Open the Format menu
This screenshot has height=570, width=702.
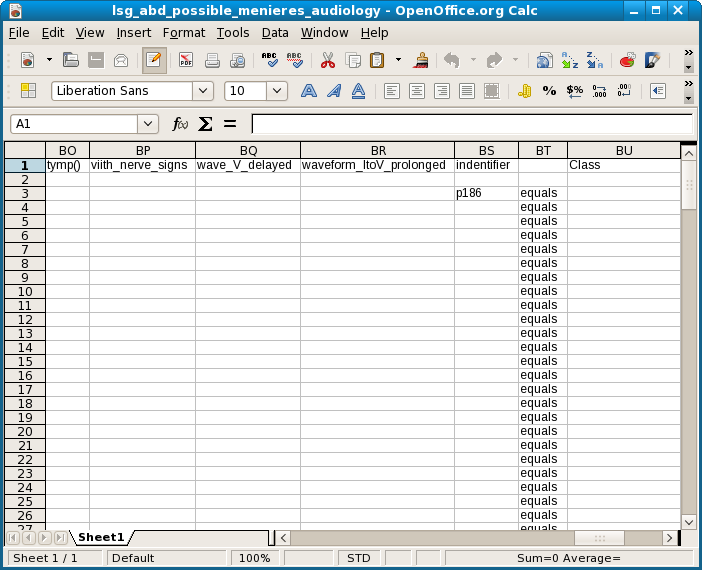coord(184,33)
